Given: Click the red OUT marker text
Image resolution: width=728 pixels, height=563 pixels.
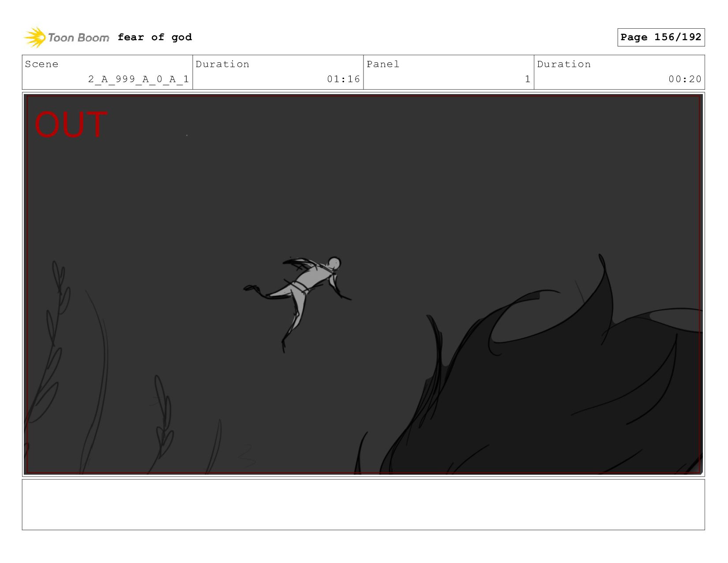Looking at the screenshot, I should pyautogui.click(x=71, y=124).
